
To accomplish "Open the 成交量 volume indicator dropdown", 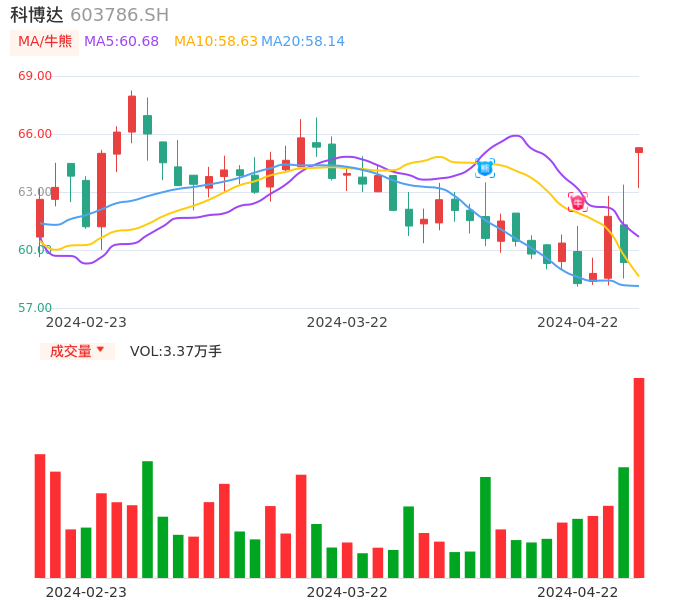I will (77, 351).
